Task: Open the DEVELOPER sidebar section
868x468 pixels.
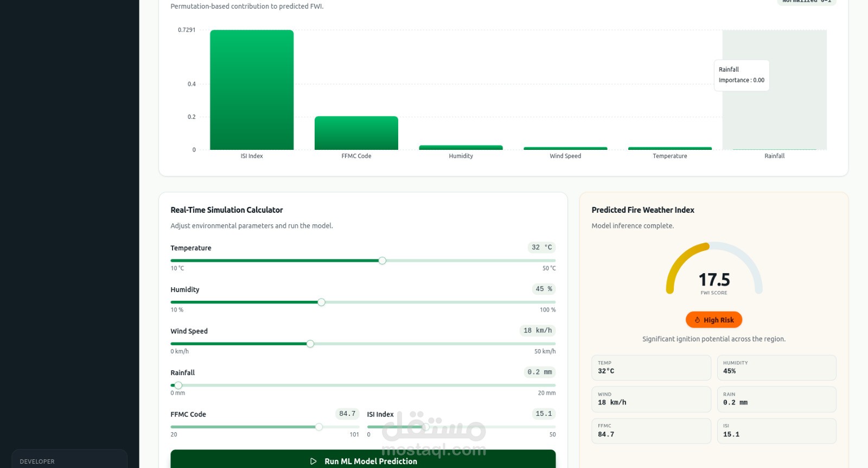Action: 69,459
